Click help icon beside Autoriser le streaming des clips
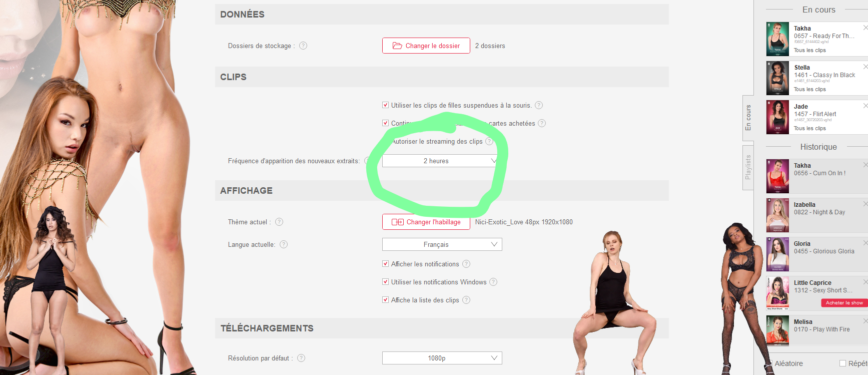This screenshot has height=375, width=868. [x=489, y=141]
